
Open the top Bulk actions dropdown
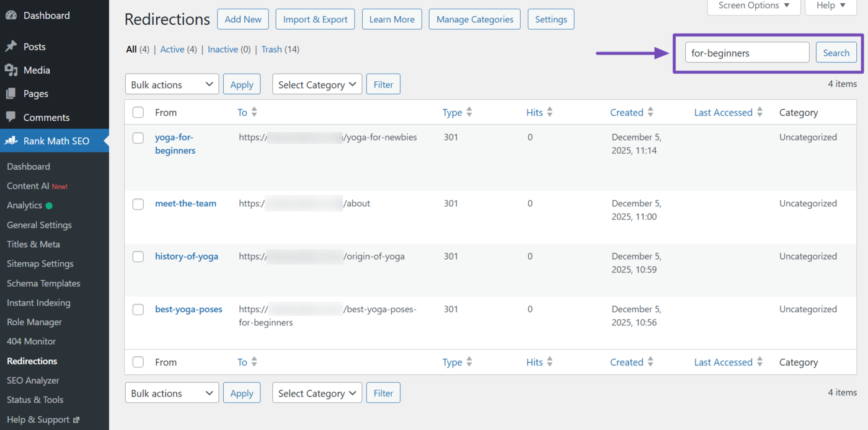point(172,84)
